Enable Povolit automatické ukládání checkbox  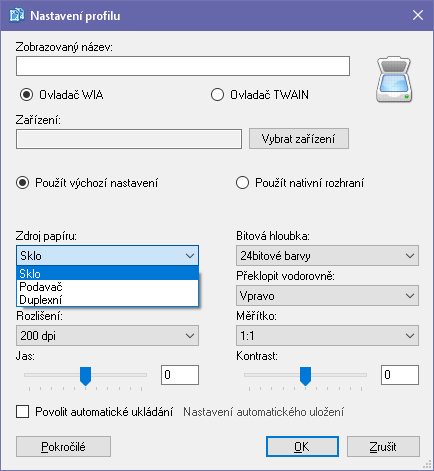[22, 412]
